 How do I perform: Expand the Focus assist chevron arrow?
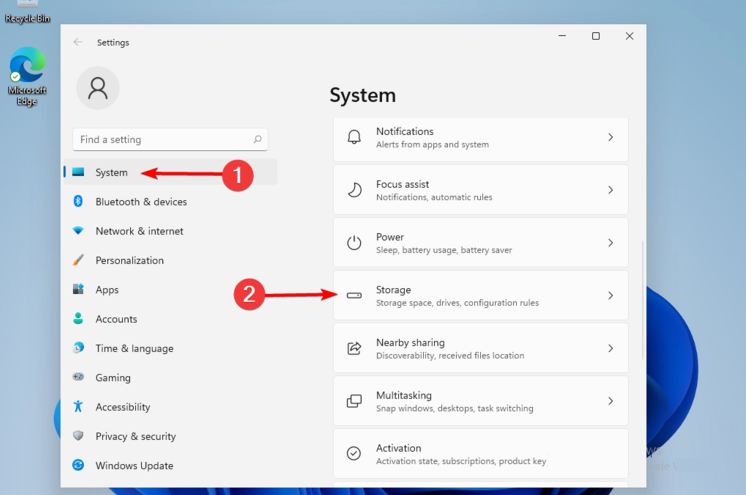610,190
